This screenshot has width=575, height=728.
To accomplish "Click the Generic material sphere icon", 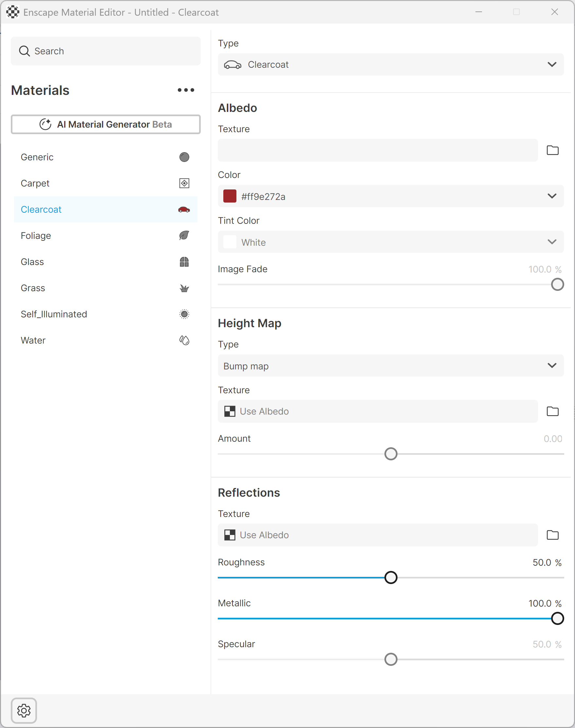I will tap(184, 157).
